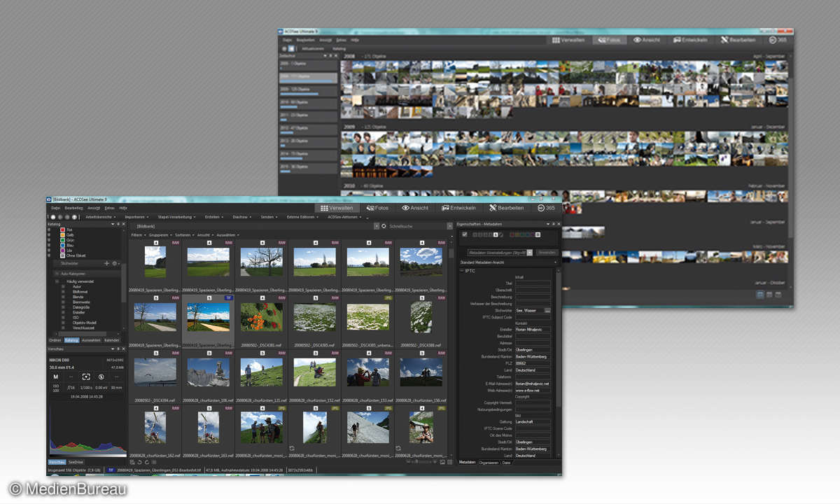Close the Katalog panel
The height and width of the screenshot is (504, 840).
123,224
